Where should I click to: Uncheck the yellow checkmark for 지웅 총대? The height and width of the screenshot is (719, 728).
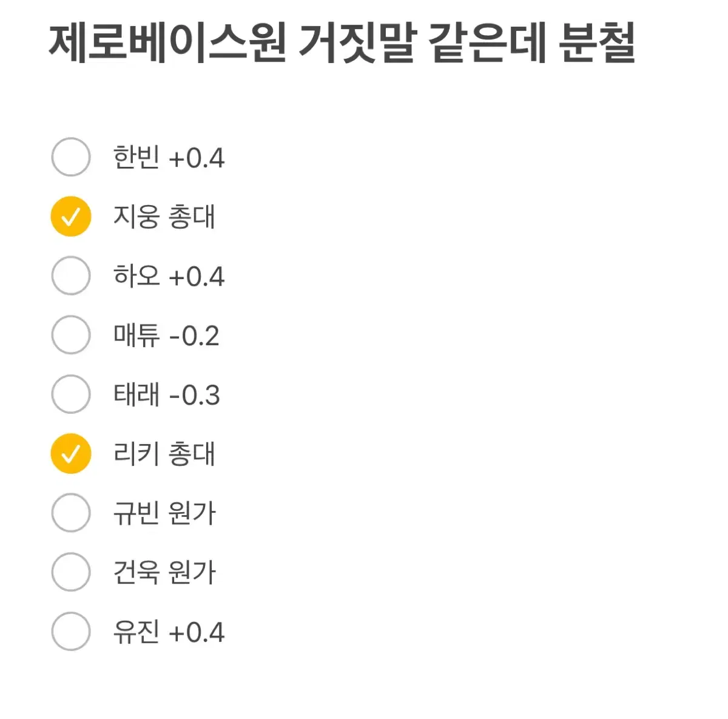pos(71,217)
